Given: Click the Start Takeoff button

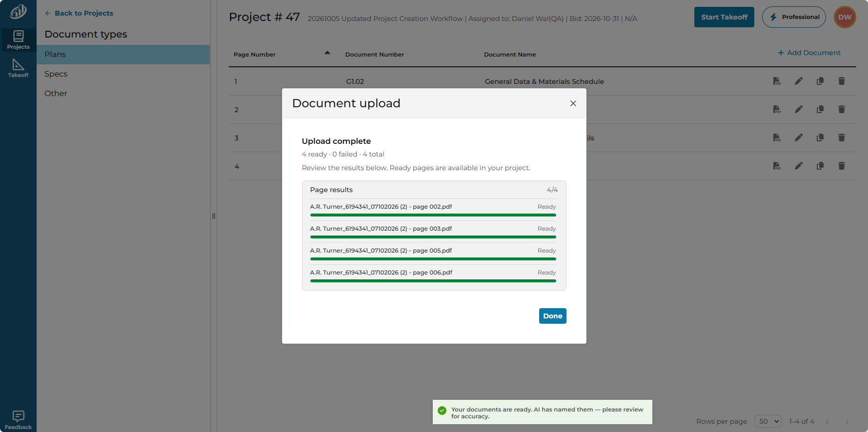Looking at the screenshot, I should click(724, 17).
